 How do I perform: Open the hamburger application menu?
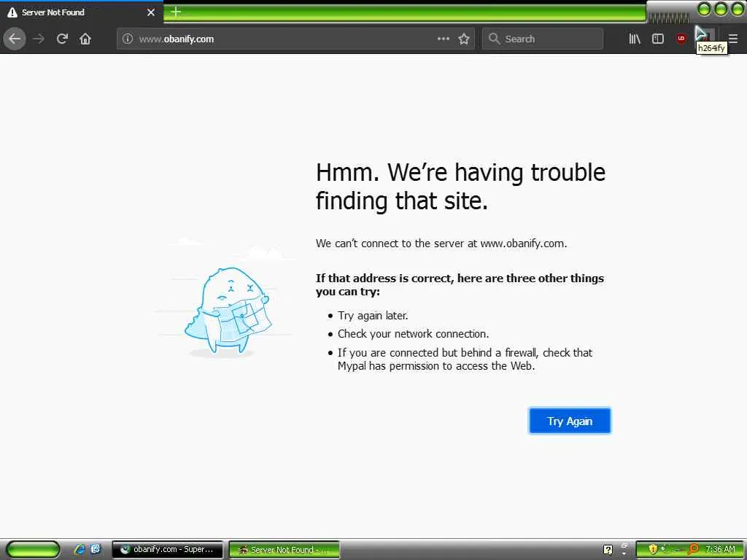click(x=732, y=39)
